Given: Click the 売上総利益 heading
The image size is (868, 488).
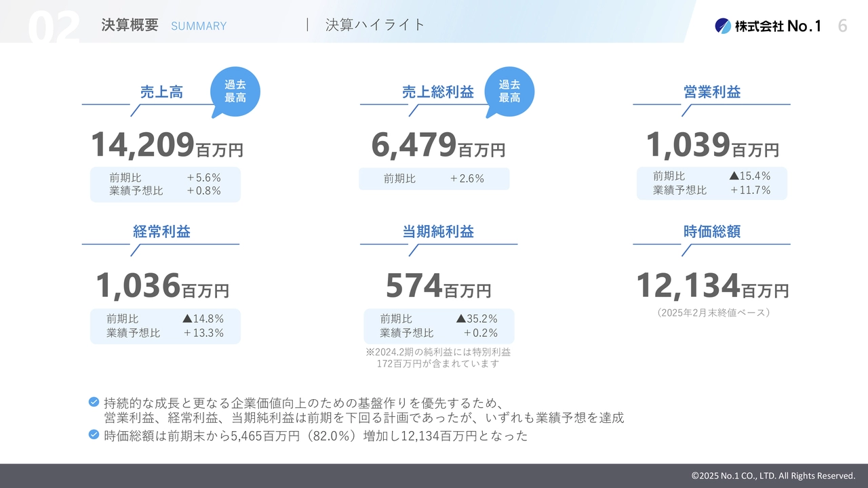Looking at the screenshot, I should click(438, 91).
